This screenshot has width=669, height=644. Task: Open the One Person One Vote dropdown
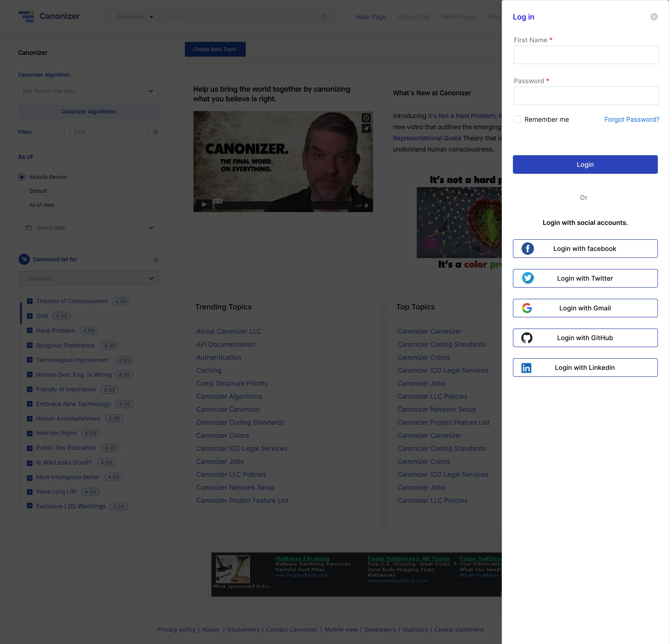point(89,91)
